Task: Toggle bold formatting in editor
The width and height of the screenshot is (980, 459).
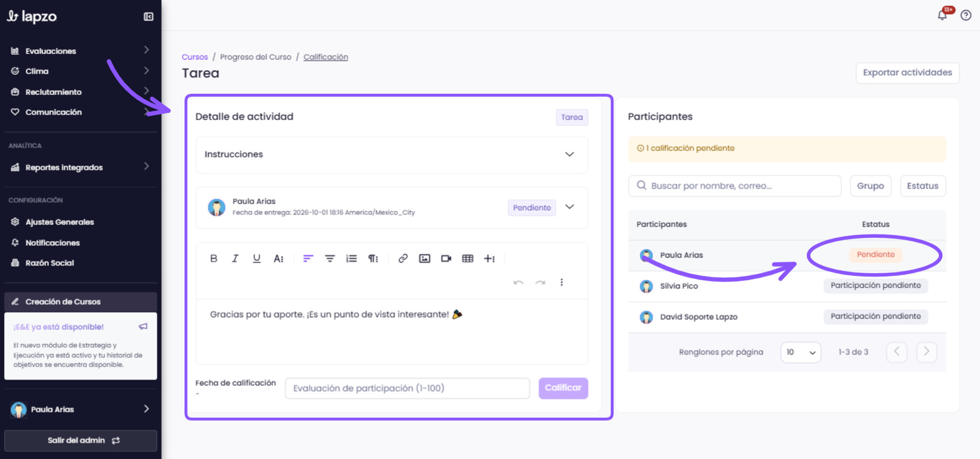Action: pyautogui.click(x=213, y=258)
